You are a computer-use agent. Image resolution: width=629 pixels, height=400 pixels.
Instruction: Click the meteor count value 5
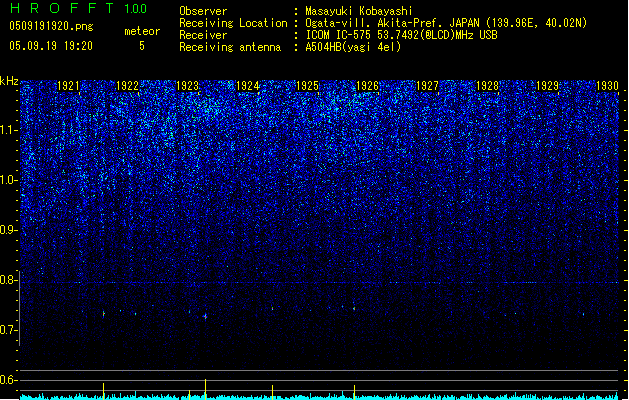point(142,46)
